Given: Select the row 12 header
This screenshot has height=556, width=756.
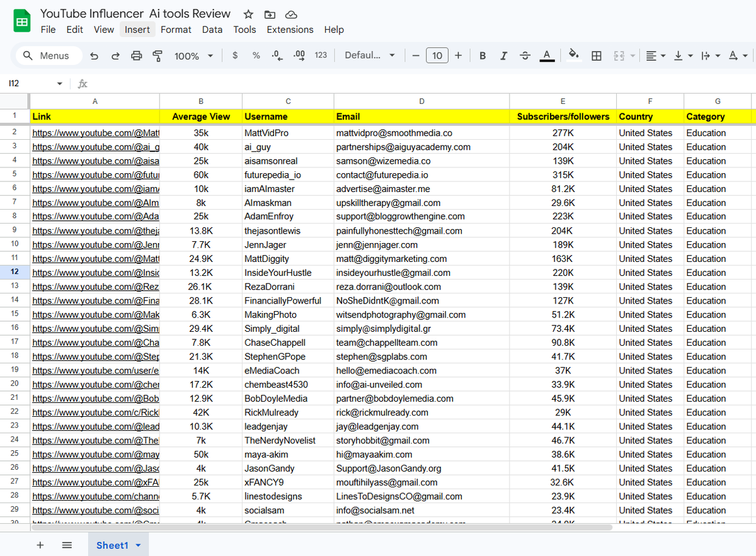Looking at the screenshot, I should coord(14,273).
